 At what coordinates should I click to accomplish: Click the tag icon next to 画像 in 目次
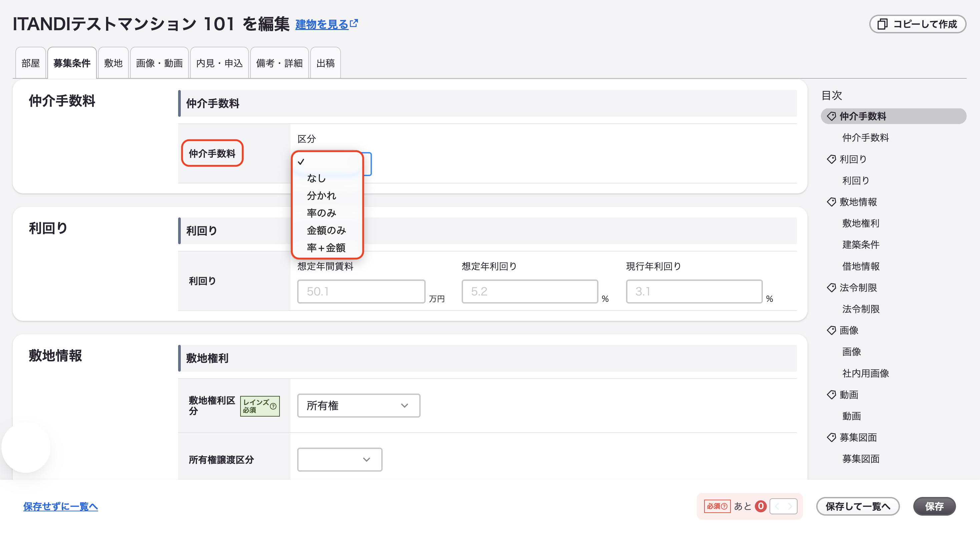click(x=831, y=330)
